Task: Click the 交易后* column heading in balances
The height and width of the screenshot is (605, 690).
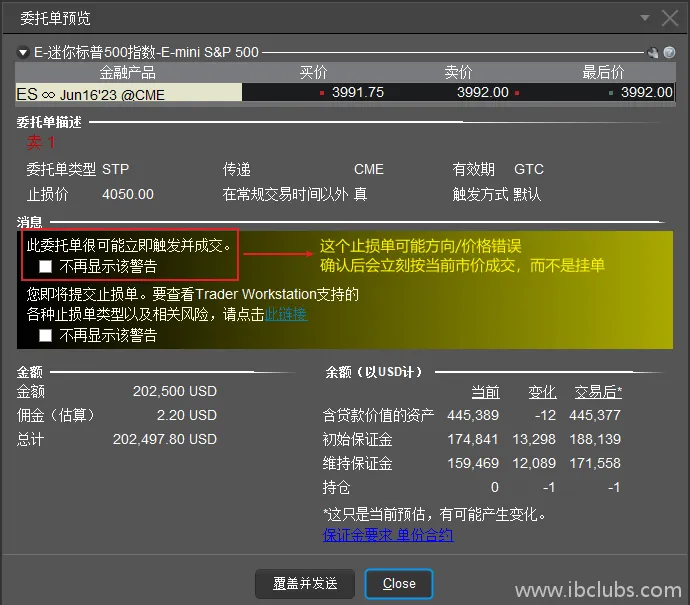Action: tap(597, 391)
